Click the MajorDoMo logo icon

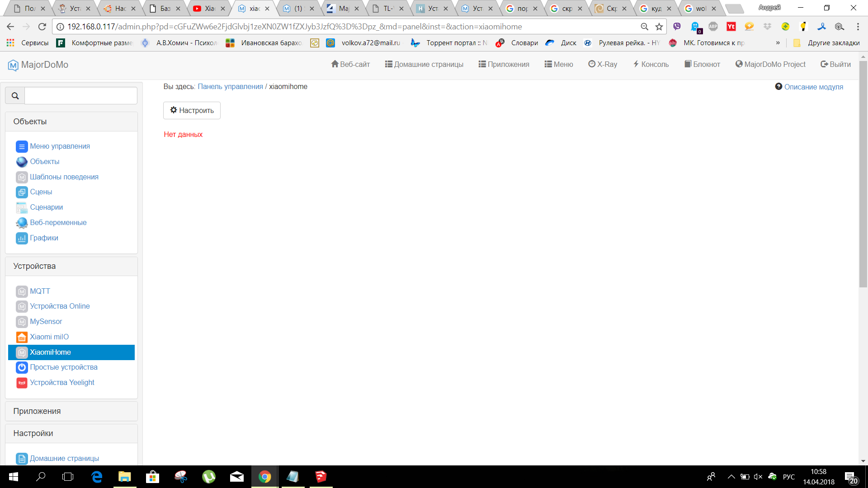(13, 65)
